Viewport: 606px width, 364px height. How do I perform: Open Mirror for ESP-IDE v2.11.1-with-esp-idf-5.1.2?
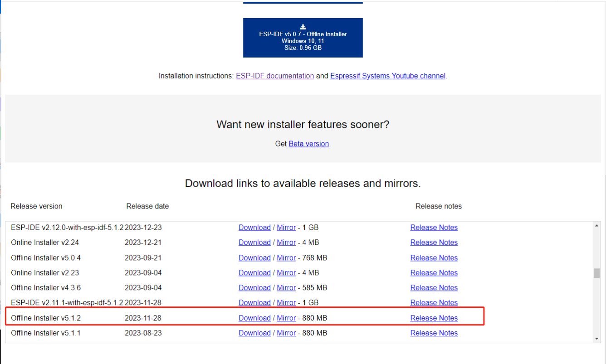click(286, 303)
